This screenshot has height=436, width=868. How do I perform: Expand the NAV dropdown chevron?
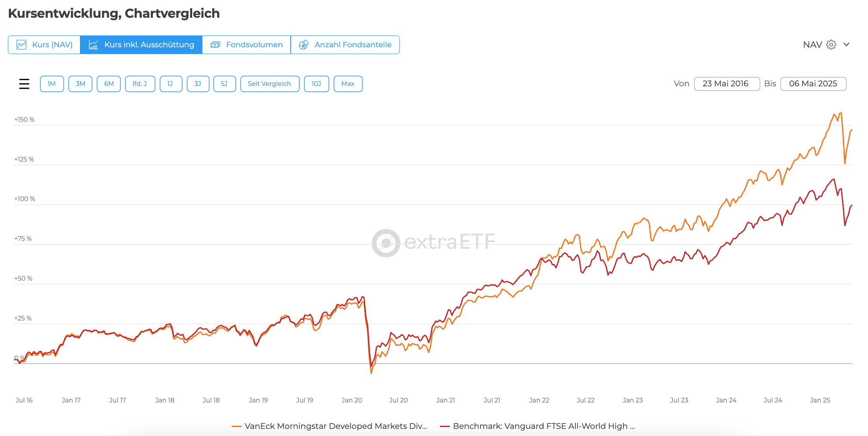click(846, 45)
